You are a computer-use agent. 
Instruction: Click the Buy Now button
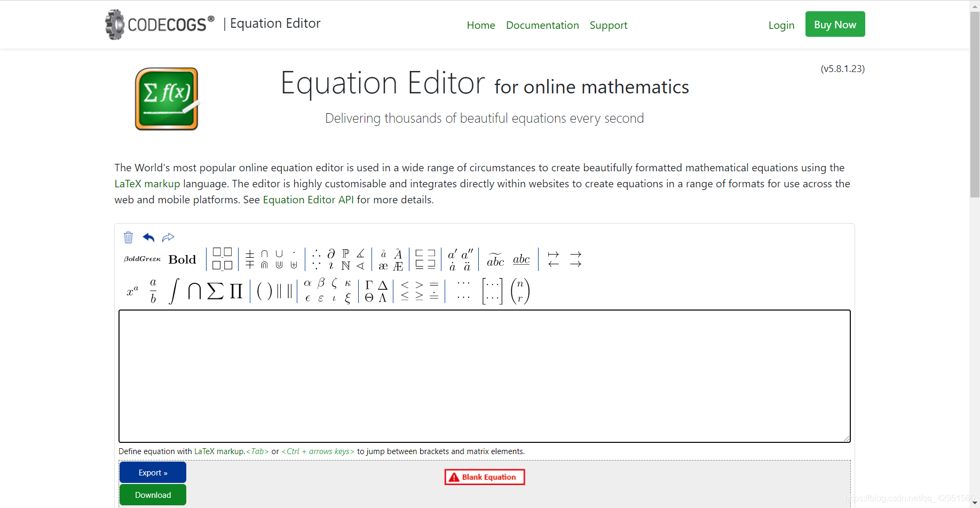835,25
